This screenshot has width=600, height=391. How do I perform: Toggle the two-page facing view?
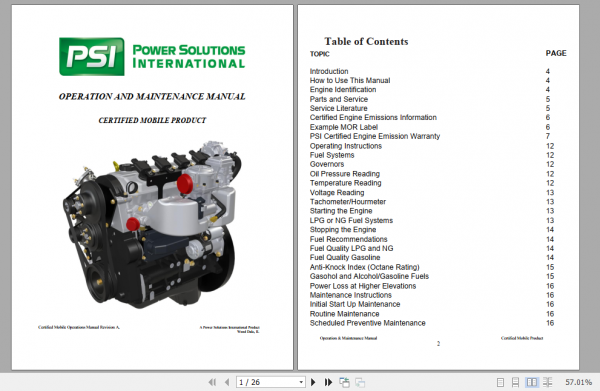tap(532, 382)
